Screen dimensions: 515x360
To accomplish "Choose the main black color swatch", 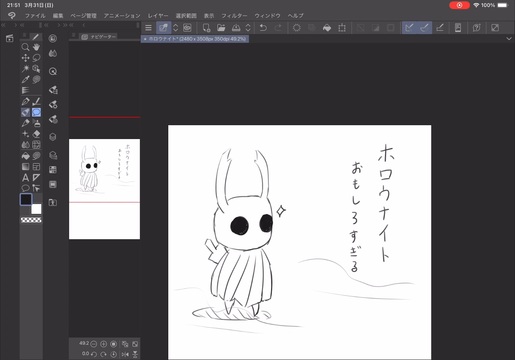I will pos(26,199).
